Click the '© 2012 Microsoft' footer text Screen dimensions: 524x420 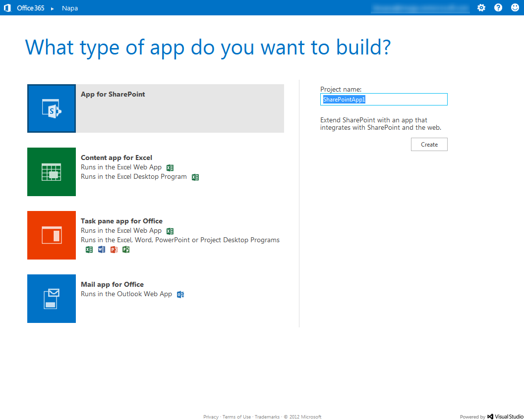[x=302, y=417]
